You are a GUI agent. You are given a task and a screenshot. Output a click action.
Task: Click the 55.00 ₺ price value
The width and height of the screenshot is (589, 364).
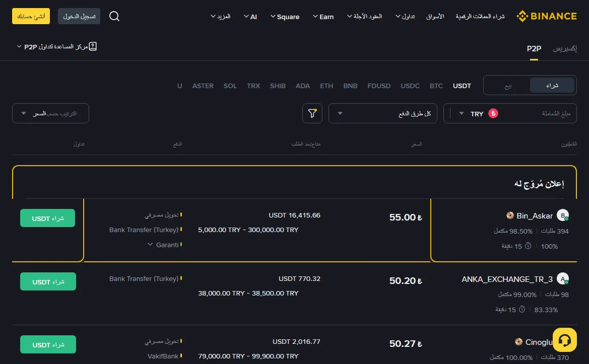coord(406,217)
